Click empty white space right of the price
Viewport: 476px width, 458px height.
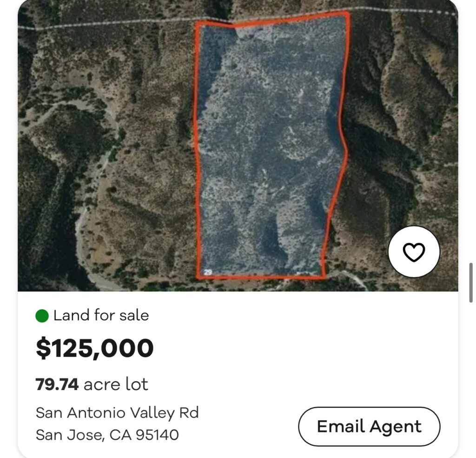click(x=302, y=348)
